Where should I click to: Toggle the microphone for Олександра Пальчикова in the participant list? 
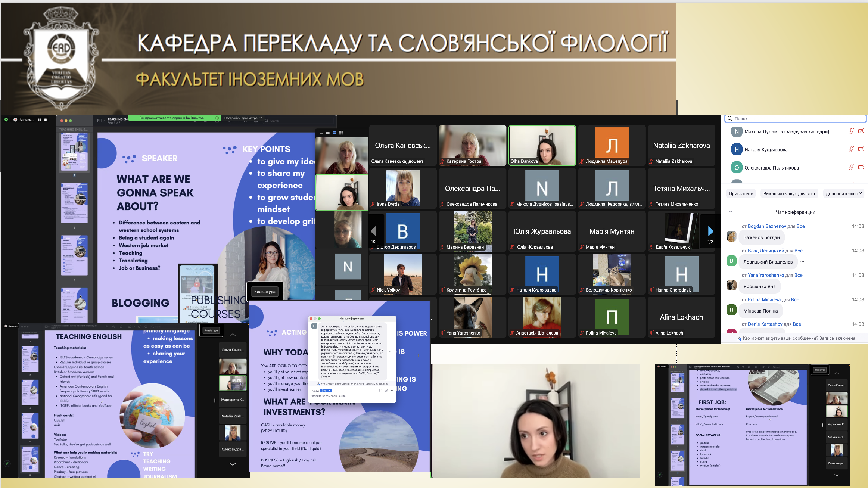click(x=851, y=168)
